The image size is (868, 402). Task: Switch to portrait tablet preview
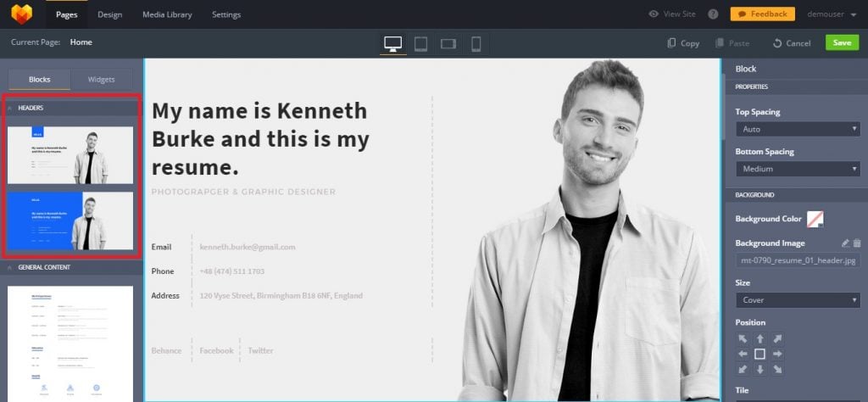pyautogui.click(x=420, y=43)
